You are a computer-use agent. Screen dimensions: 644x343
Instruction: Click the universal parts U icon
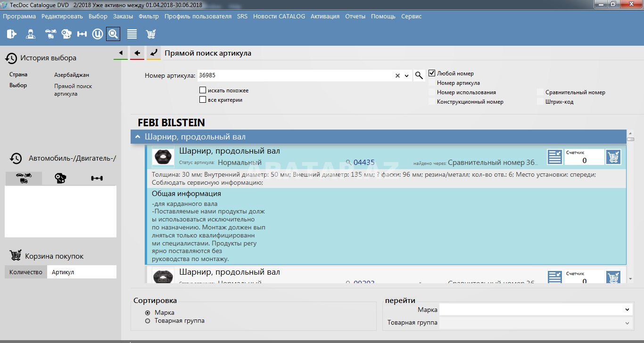coord(97,34)
